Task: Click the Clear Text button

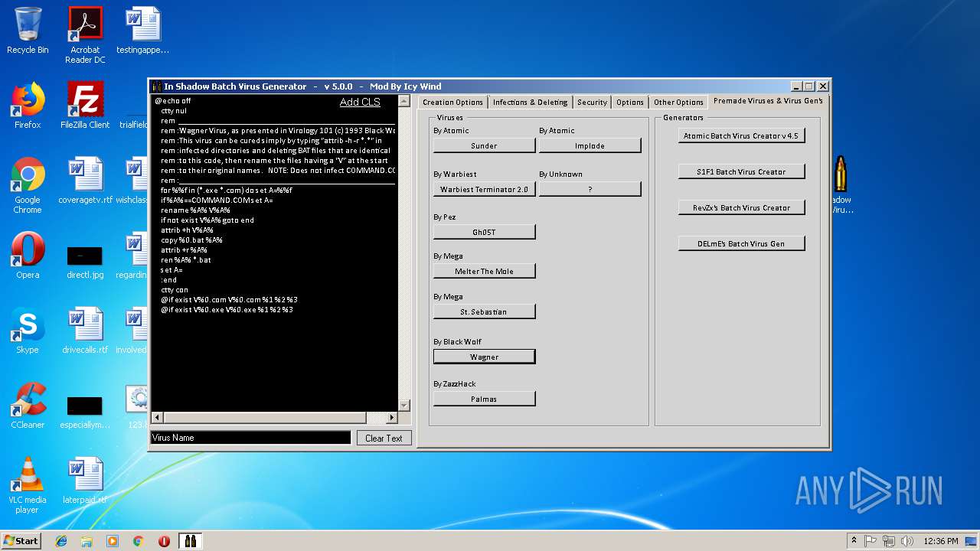Action: [x=384, y=438]
